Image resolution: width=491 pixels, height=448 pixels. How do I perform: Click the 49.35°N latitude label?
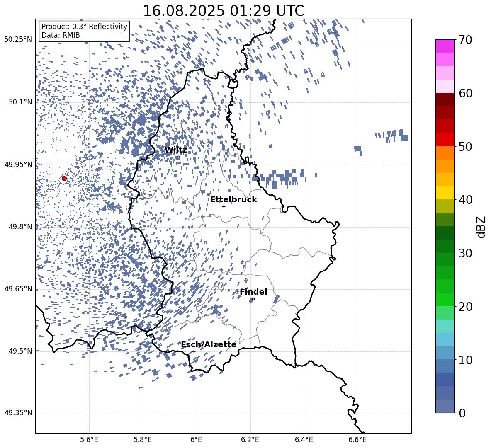[x=18, y=413]
